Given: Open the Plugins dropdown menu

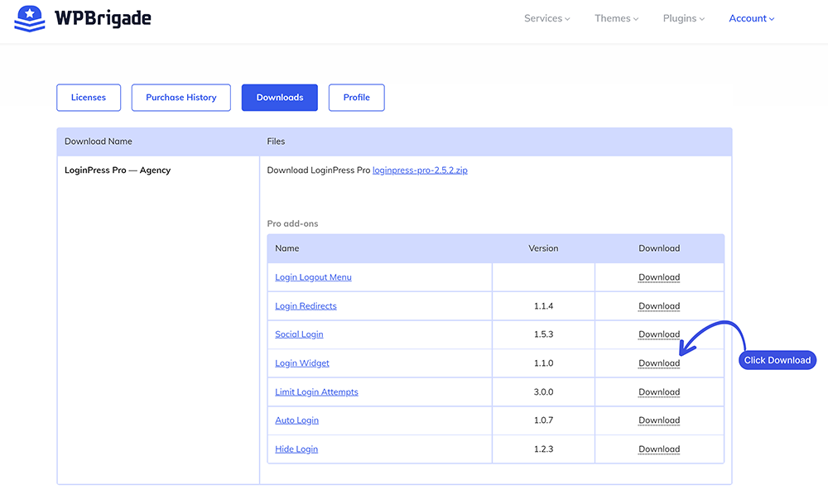Looking at the screenshot, I should (x=683, y=18).
